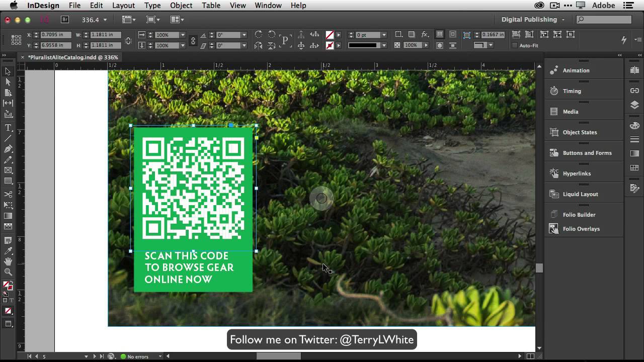Select the Selection tool arrow
The height and width of the screenshot is (362, 644).
tap(8, 71)
